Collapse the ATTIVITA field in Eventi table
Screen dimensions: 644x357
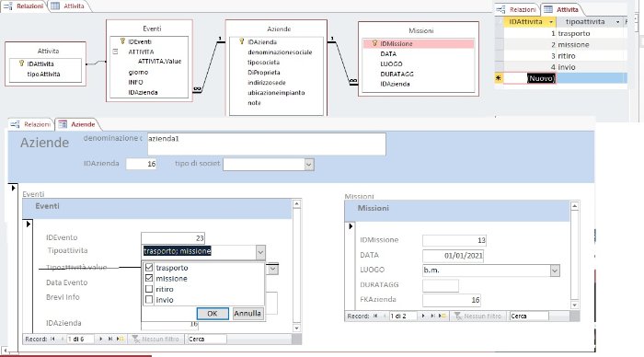point(115,52)
